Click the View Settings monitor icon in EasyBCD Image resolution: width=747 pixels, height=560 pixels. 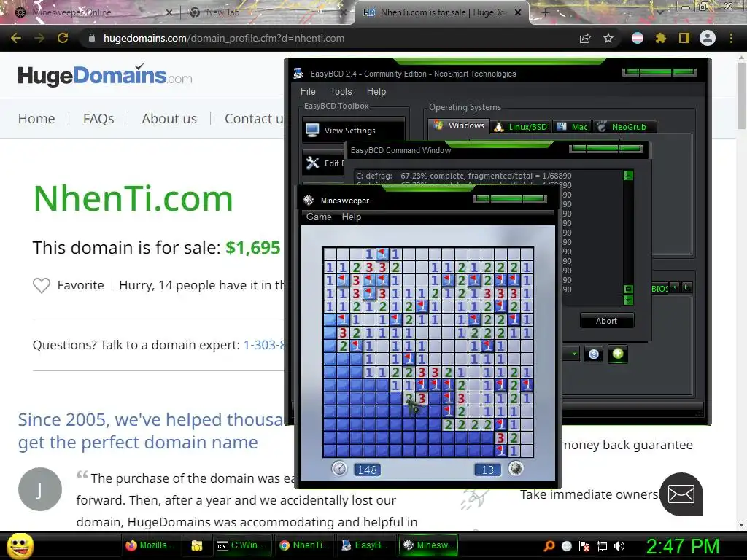[312, 131]
